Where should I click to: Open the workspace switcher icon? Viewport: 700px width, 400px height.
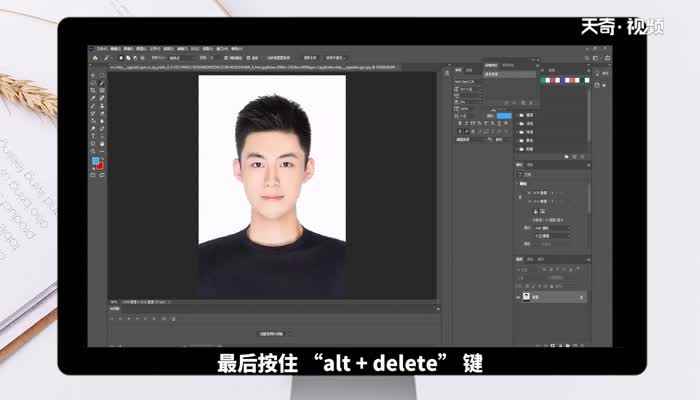[x=596, y=58]
